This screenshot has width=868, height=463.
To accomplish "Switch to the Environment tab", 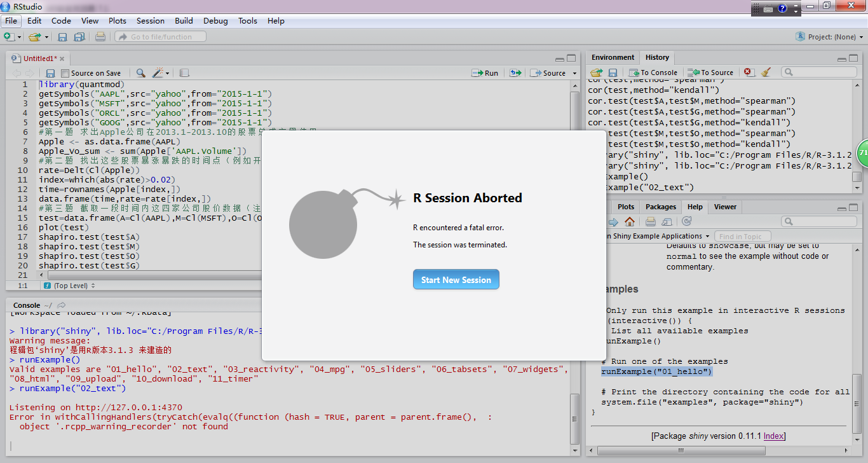I will [x=613, y=57].
